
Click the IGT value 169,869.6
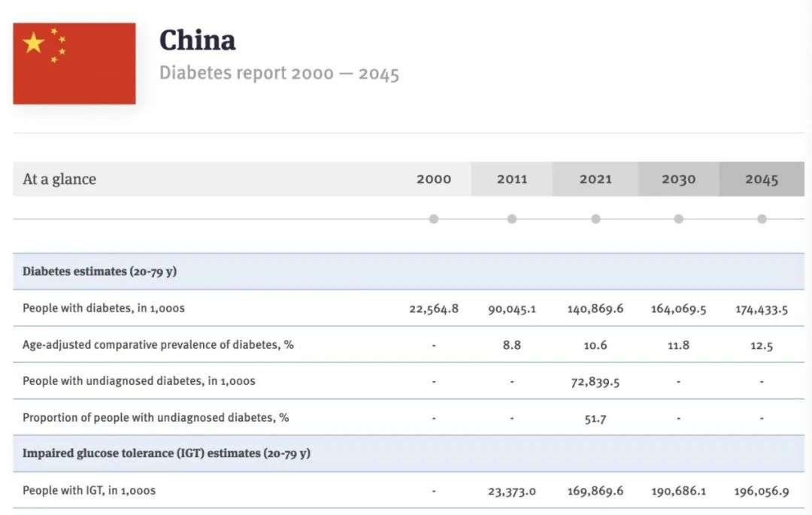[595, 491]
